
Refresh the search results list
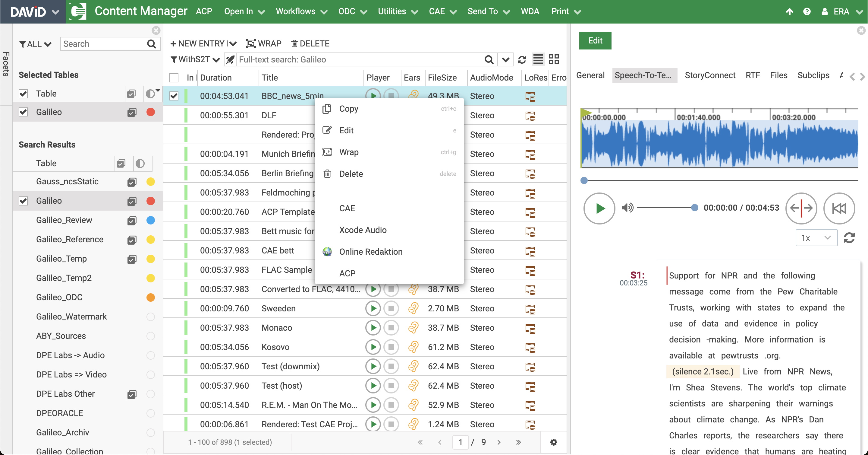[522, 60]
